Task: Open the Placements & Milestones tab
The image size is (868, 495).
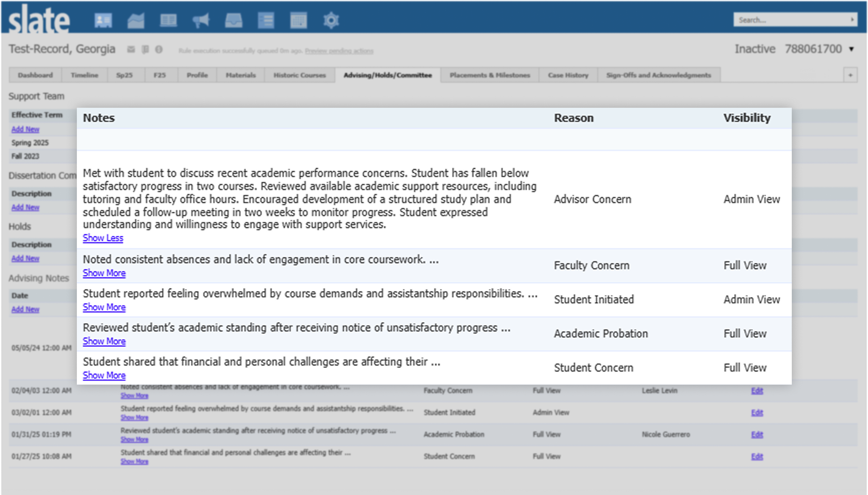Action: click(x=490, y=75)
